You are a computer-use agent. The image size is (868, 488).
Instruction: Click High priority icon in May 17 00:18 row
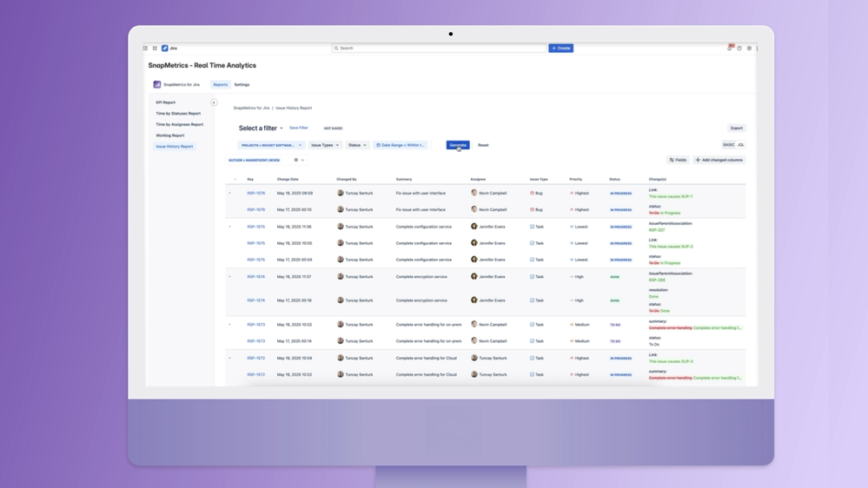(572, 300)
